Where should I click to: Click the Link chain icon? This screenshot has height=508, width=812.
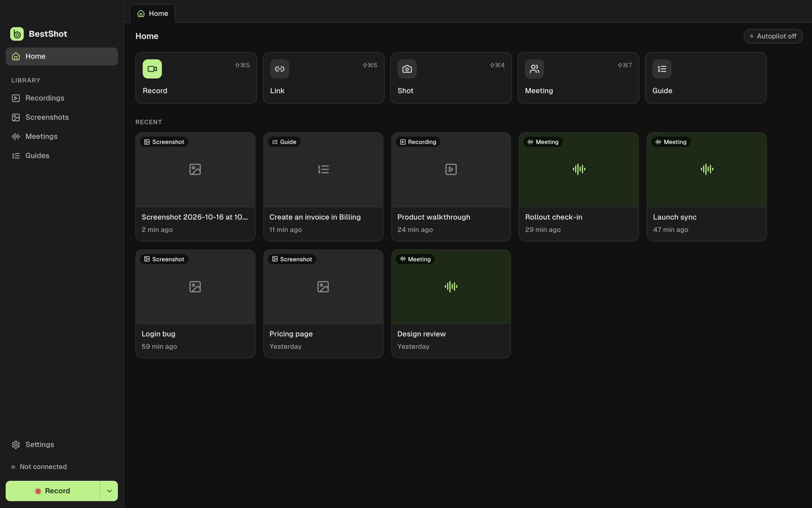pos(280,69)
